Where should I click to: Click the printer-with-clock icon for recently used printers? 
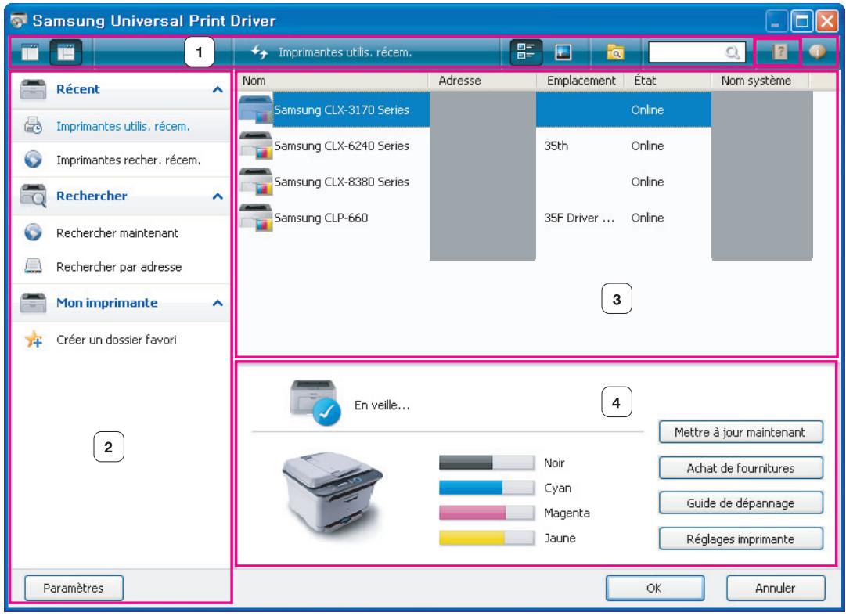point(33,126)
